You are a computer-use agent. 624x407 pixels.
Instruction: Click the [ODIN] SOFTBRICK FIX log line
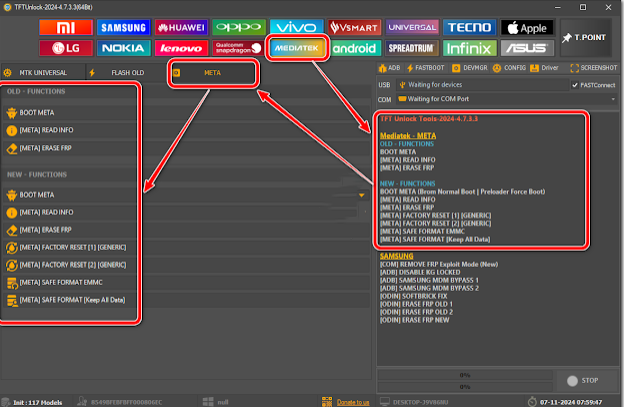(413, 296)
